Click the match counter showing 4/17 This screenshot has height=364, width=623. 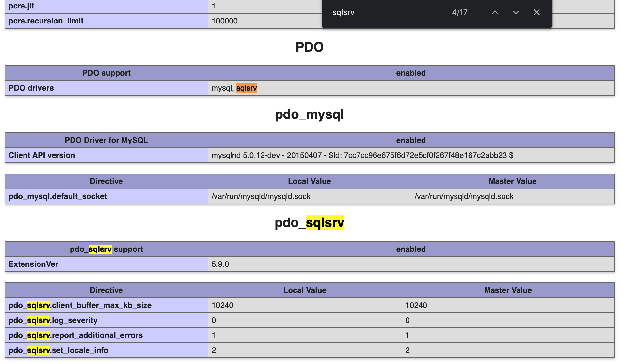[x=459, y=12]
